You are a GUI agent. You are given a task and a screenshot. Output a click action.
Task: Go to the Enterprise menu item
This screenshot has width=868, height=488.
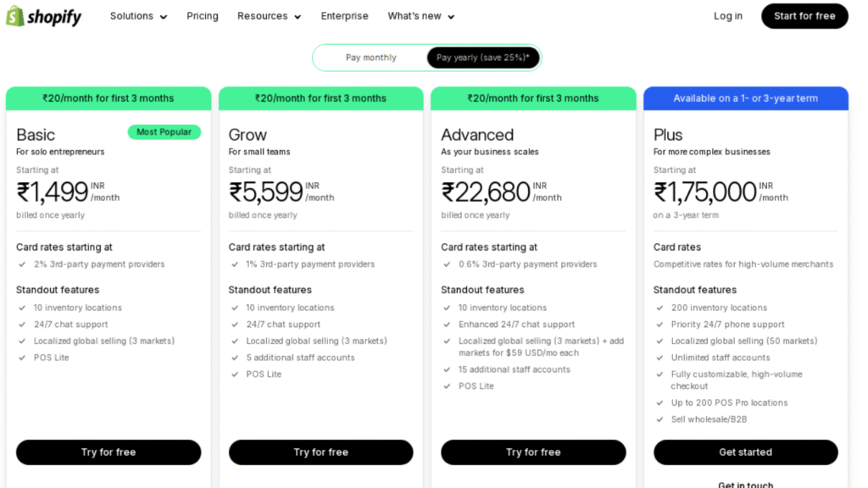[344, 16]
